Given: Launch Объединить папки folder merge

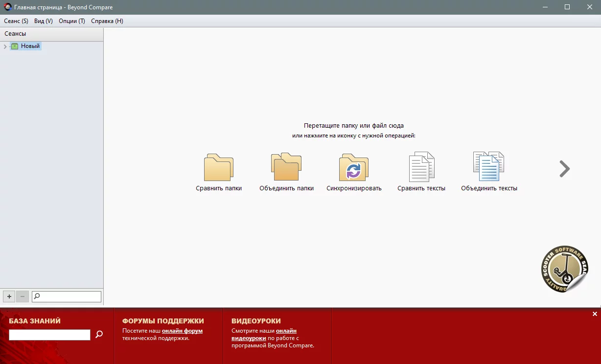Looking at the screenshot, I should pos(286,167).
